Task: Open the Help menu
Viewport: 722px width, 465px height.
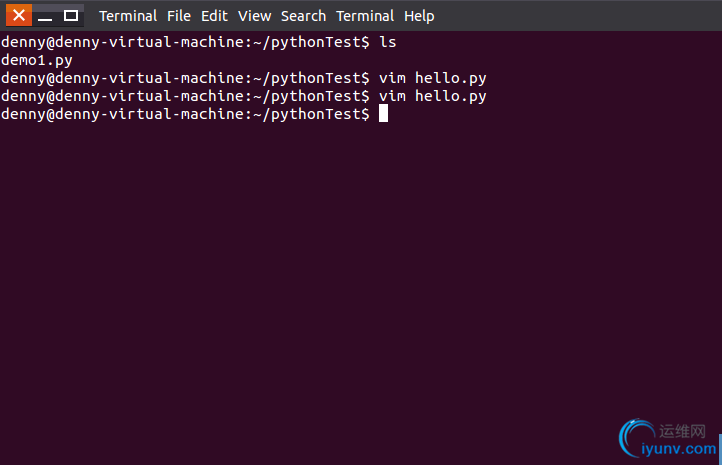Action: coord(419,16)
